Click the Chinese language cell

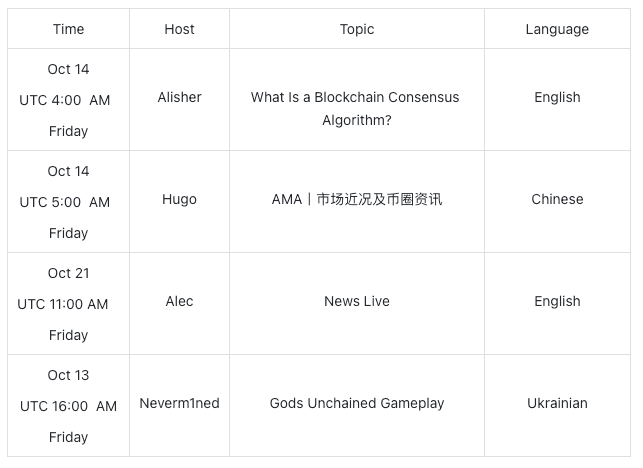(x=557, y=199)
